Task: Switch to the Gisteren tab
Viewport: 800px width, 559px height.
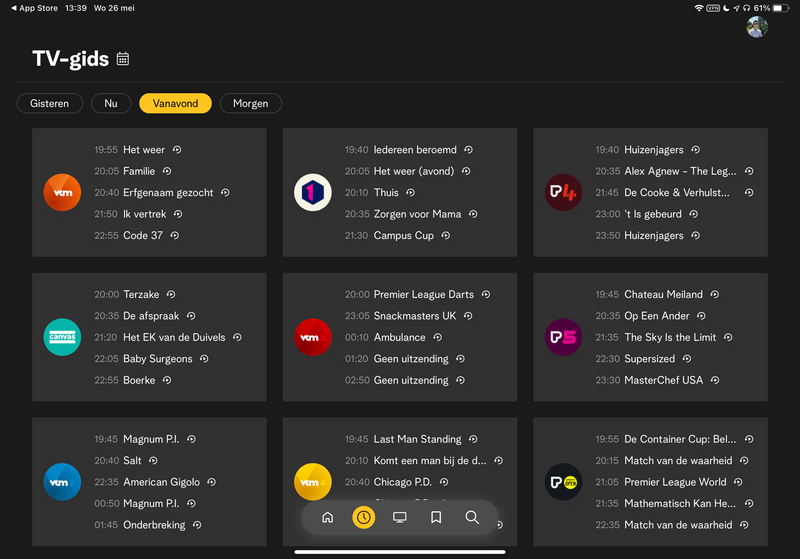Action: [x=50, y=103]
